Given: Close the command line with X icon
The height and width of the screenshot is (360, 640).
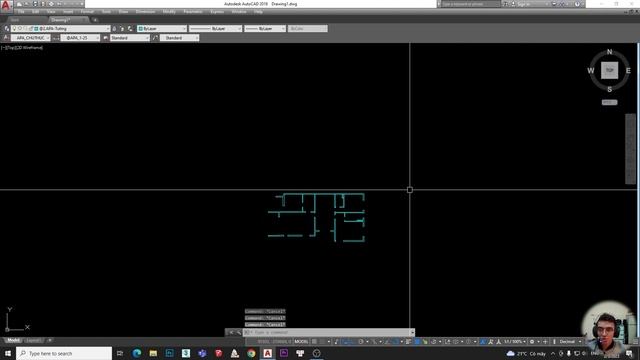Looking at the screenshot, I should tap(231, 332).
